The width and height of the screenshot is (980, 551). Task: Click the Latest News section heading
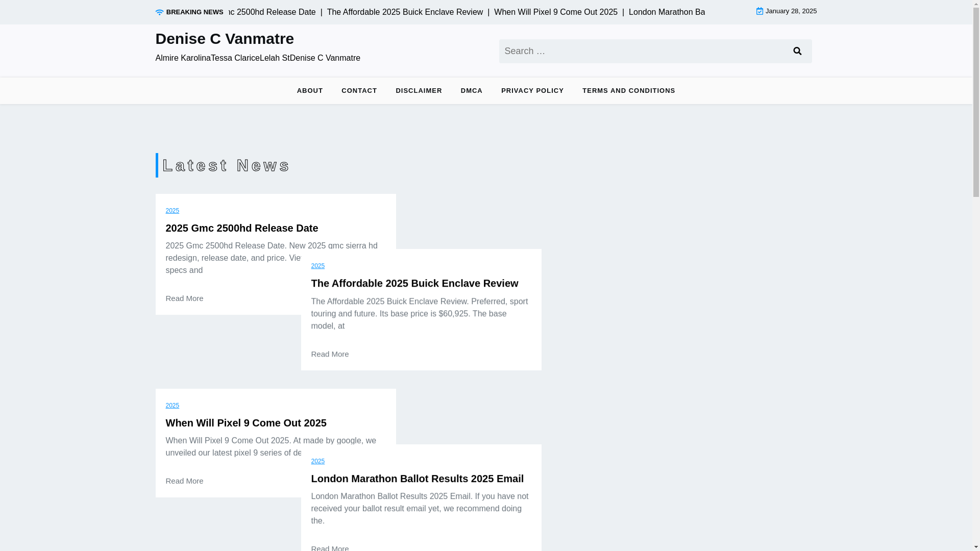pyautogui.click(x=226, y=165)
